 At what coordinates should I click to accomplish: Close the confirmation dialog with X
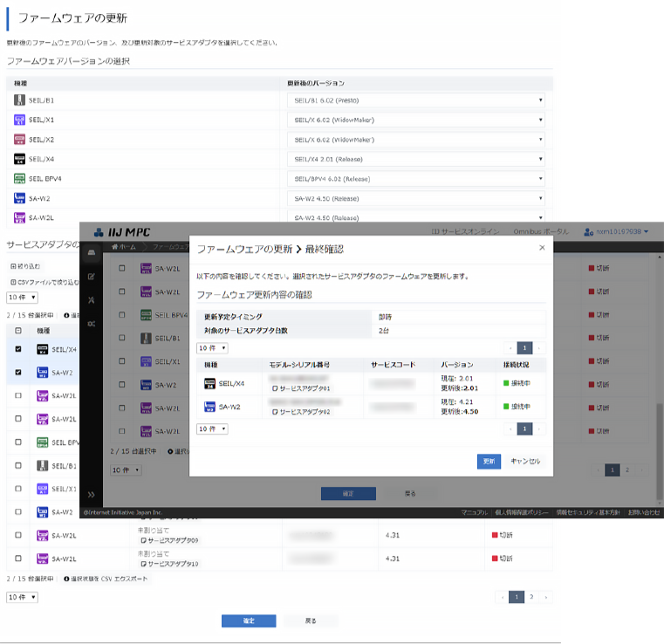point(541,248)
